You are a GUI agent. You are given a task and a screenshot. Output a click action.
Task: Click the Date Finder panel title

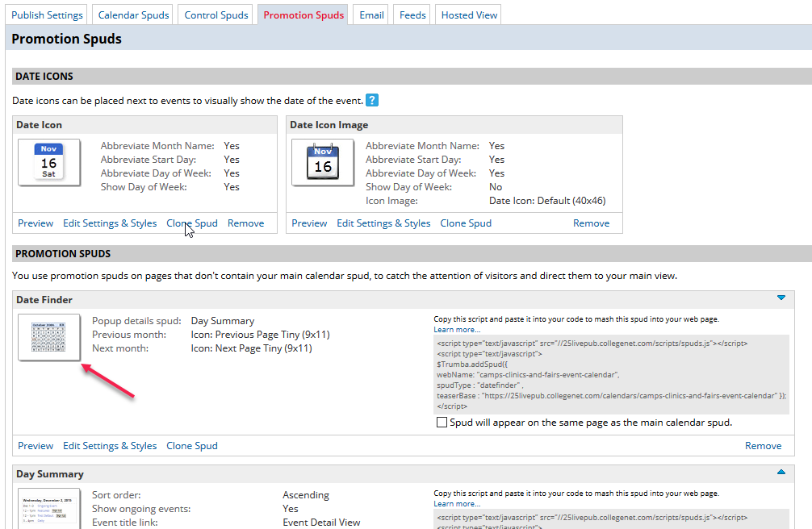(x=44, y=300)
